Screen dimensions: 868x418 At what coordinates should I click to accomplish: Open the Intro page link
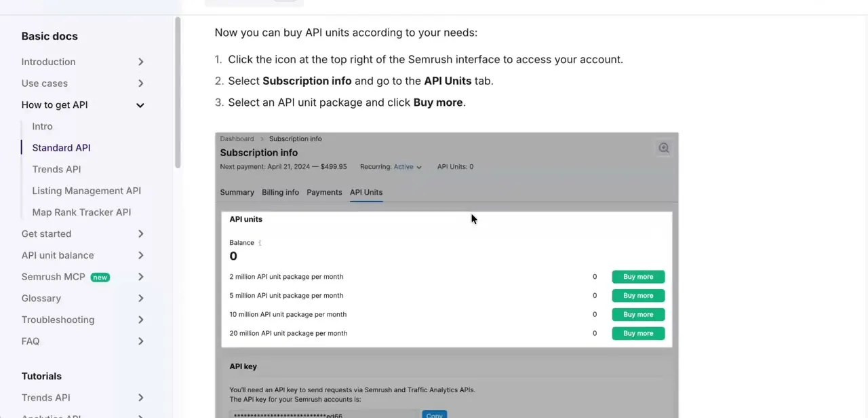click(x=42, y=126)
